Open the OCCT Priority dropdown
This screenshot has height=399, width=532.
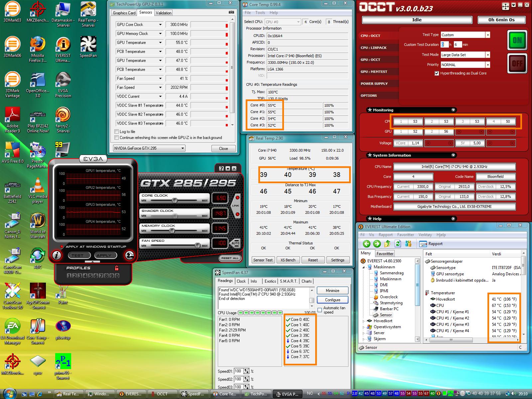(487, 65)
